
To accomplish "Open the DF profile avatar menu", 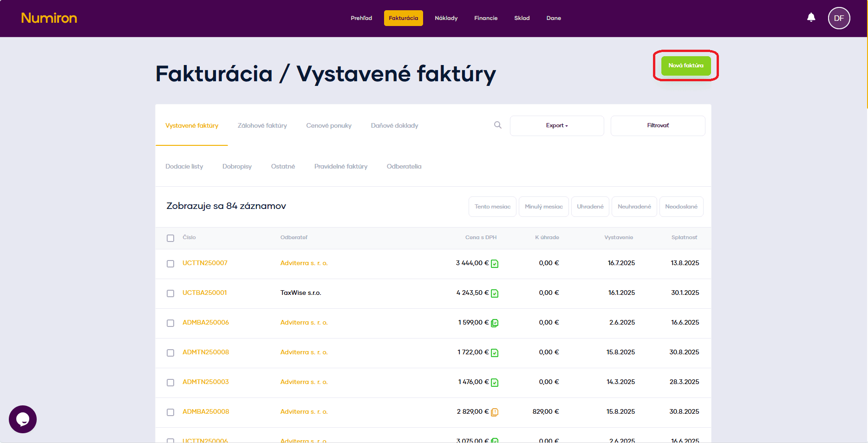I will point(839,18).
